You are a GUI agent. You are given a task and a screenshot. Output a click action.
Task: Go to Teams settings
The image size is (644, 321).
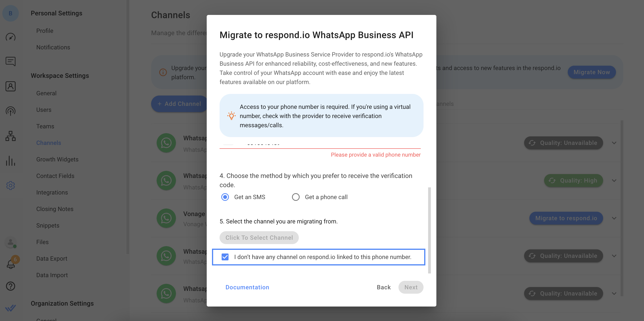pos(45,126)
